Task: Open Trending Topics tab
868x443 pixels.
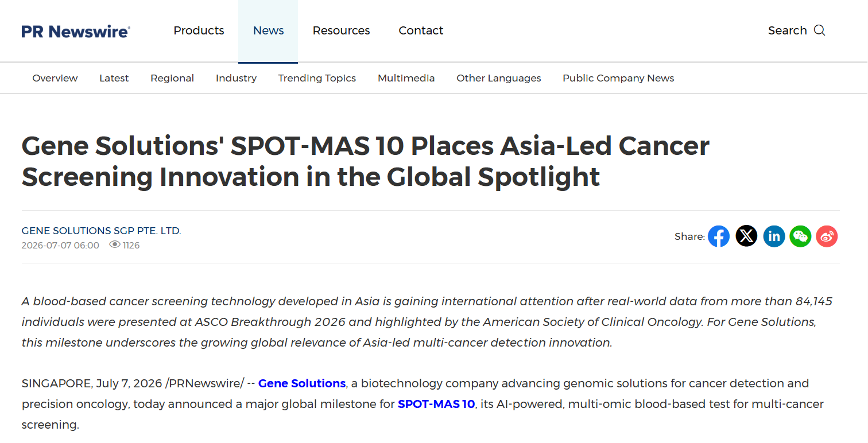Action: (317, 78)
